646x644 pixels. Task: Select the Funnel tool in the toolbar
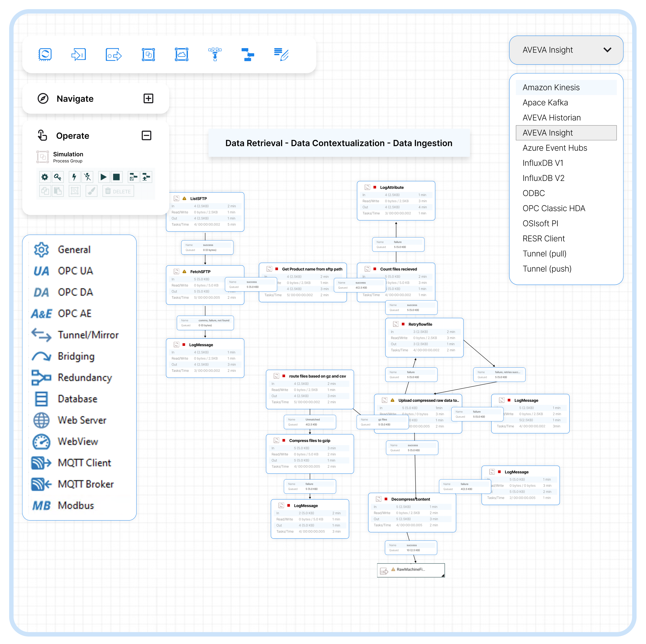click(215, 54)
